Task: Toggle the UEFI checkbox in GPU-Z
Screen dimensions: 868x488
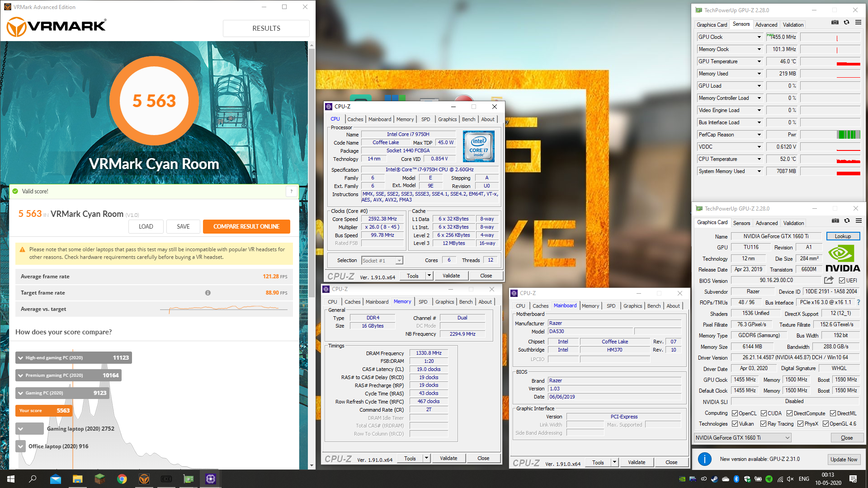Action: coord(842,281)
